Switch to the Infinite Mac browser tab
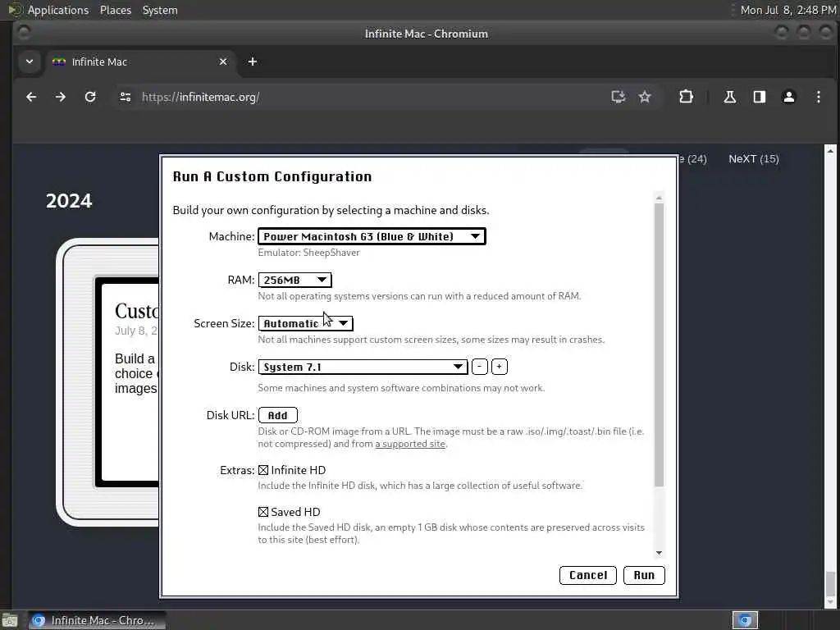This screenshot has height=630, width=840. (x=140, y=62)
